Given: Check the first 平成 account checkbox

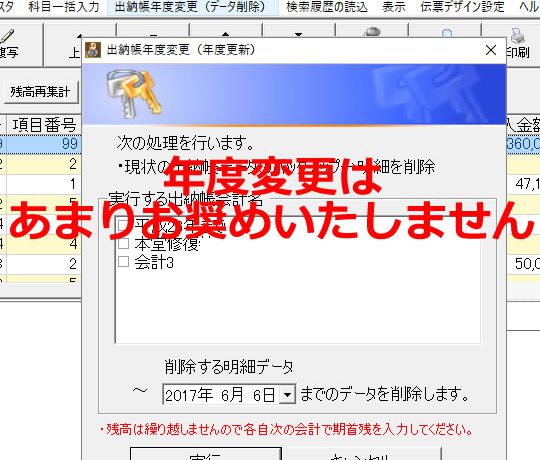Looking at the screenshot, I should tap(123, 226).
